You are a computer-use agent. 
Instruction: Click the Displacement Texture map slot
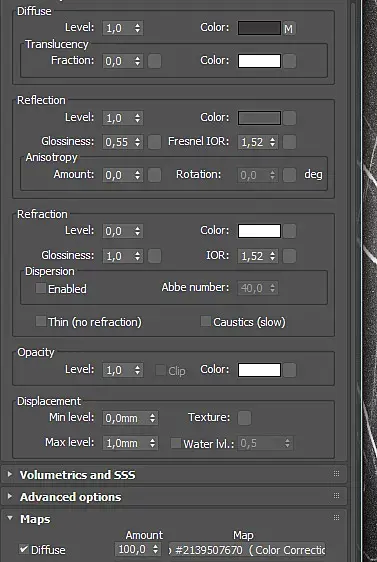(244, 418)
